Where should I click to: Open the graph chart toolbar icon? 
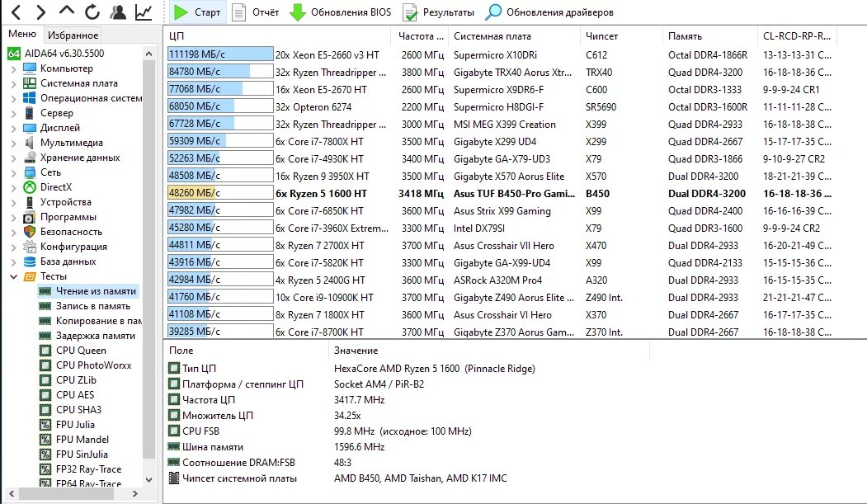[144, 12]
